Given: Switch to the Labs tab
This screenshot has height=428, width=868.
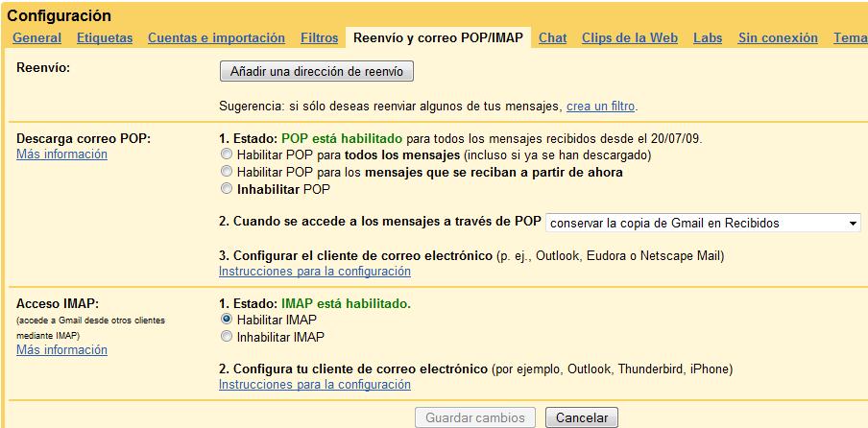Looking at the screenshot, I should tap(708, 38).
